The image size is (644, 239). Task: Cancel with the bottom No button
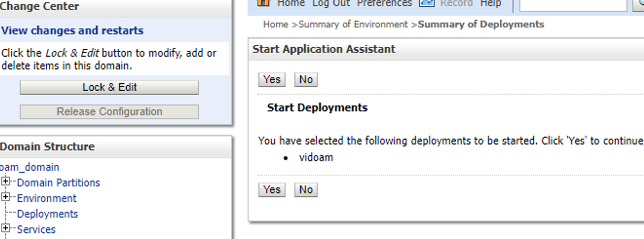pos(306,190)
